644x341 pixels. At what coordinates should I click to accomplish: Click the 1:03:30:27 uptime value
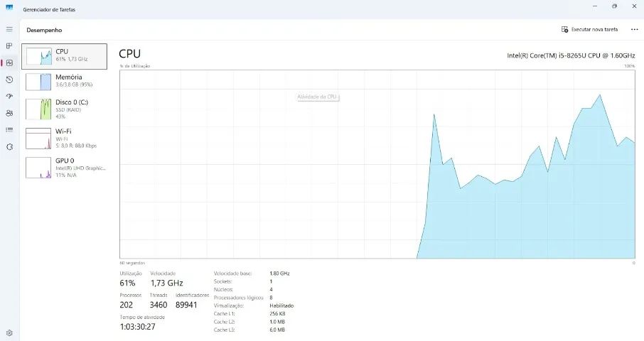138,327
